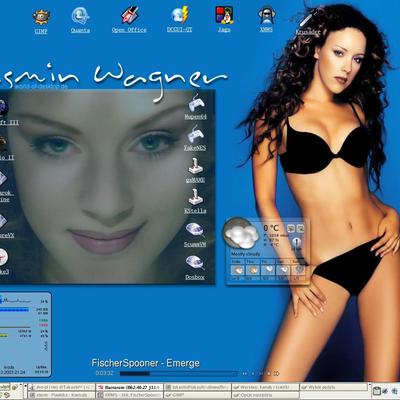The height and width of the screenshot is (400, 400).
Task: Launch the gxMAME joystick icon
Action: [x=195, y=170]
